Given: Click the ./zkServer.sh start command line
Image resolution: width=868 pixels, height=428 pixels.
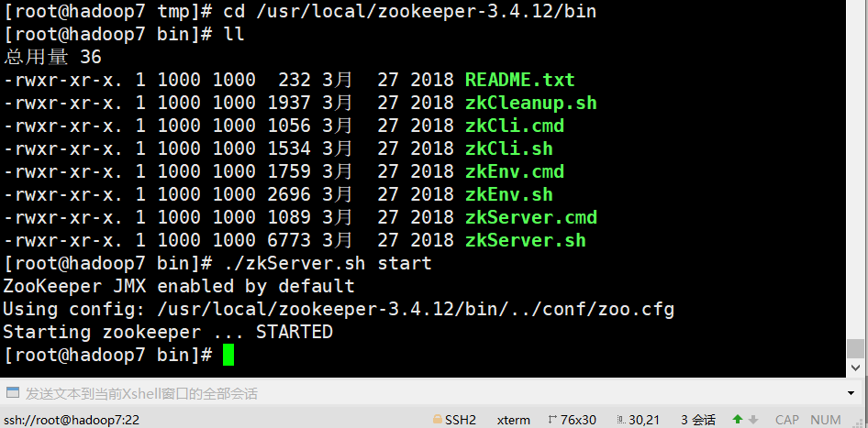Looking at the screenshot, I should [328, 264].
